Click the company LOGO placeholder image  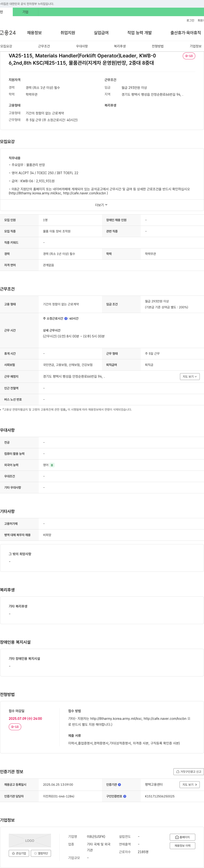(30, 840)
